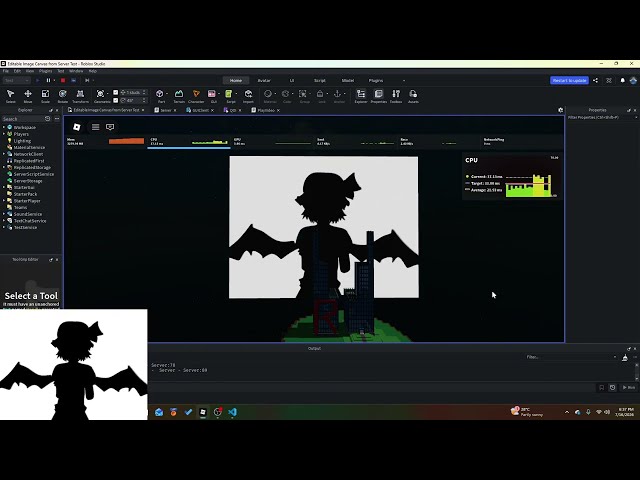Click the Output filter field
Viewport: 640px width, 480px height.
(570, 357)
